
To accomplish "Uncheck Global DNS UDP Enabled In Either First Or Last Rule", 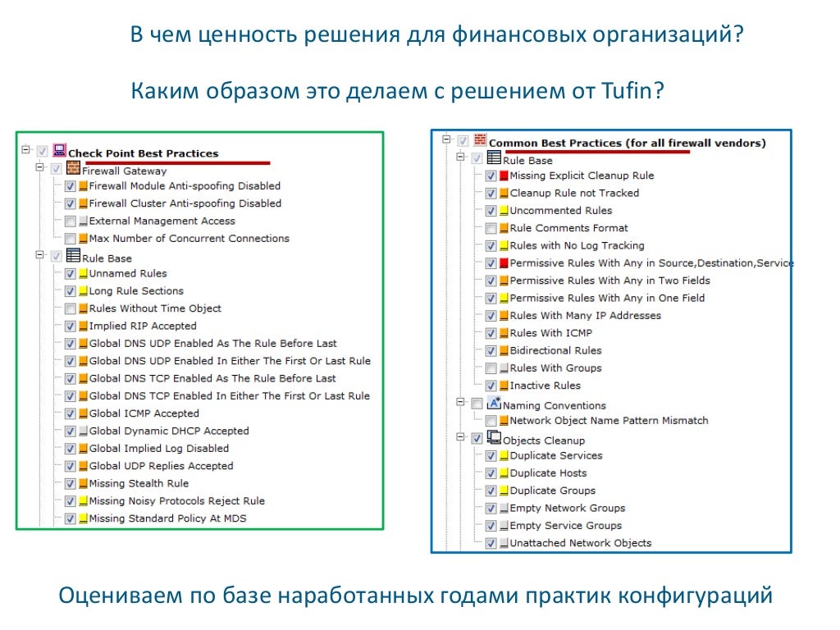I will [71, 361].
